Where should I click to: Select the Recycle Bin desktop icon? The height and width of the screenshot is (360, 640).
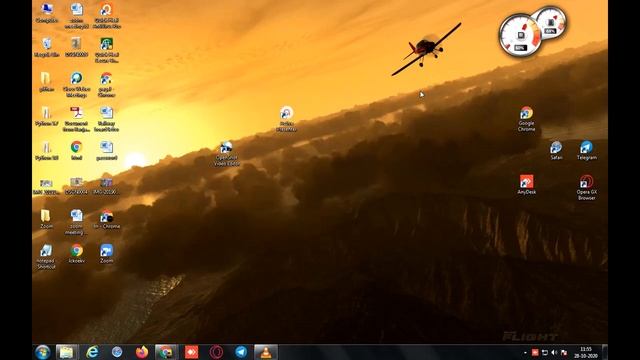click(x=47, y=47)
